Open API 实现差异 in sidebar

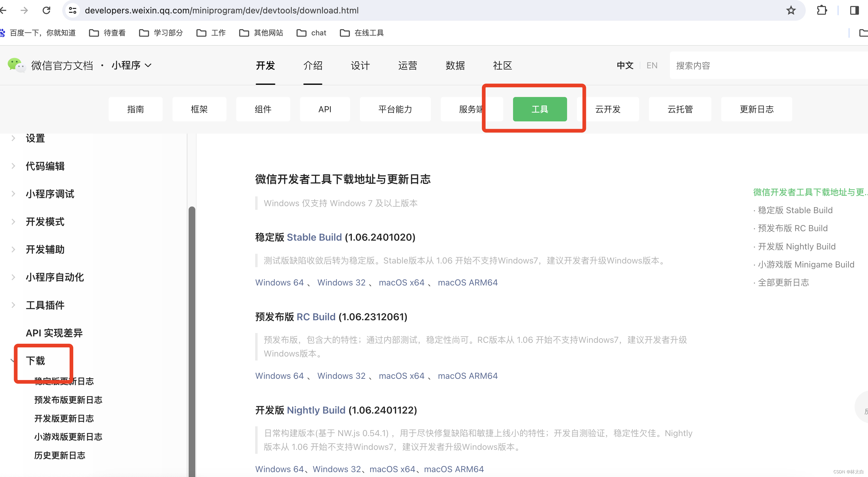pos(54,333)
